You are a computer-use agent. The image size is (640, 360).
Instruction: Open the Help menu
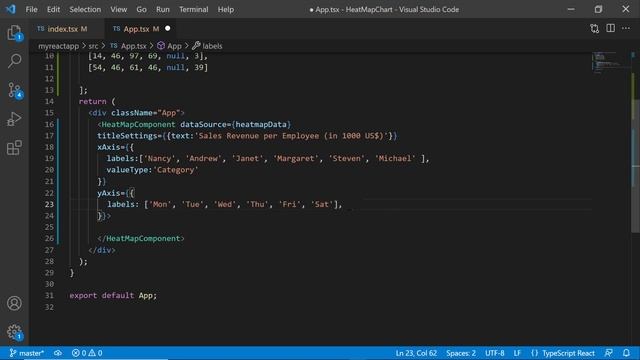tap(226, 9)
